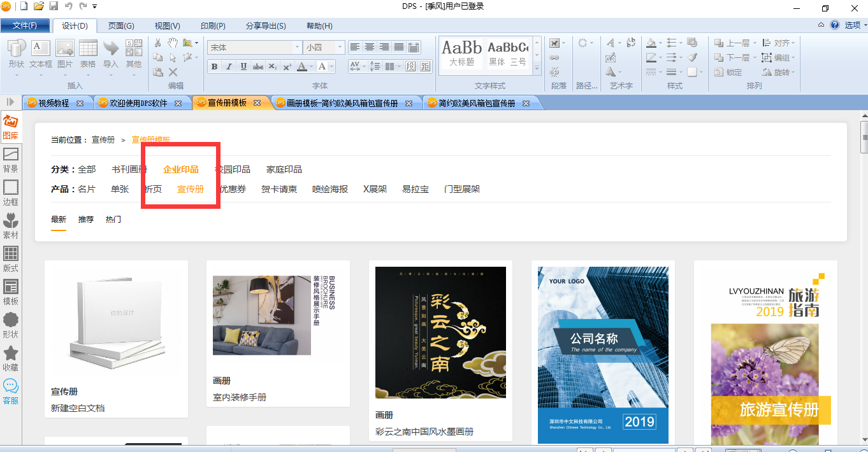This screenshot has height=452, width=868.
Task: Open the 收藏 favorites star icon
Action: 10,358
